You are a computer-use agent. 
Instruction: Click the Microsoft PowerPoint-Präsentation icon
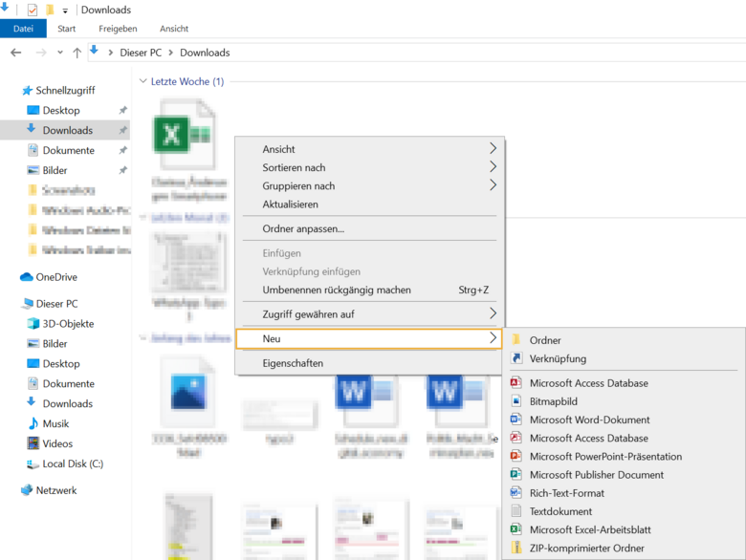click(x=516, y=457)
